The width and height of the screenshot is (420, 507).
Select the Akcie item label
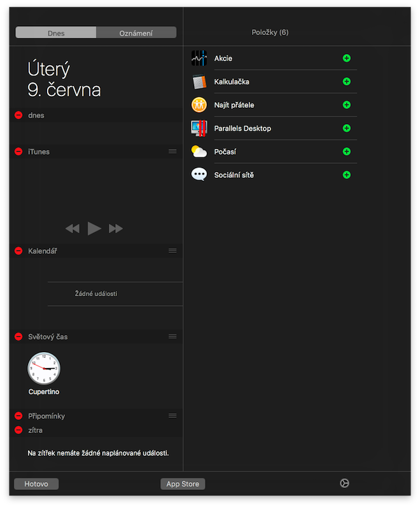click(x=223, y=59)
